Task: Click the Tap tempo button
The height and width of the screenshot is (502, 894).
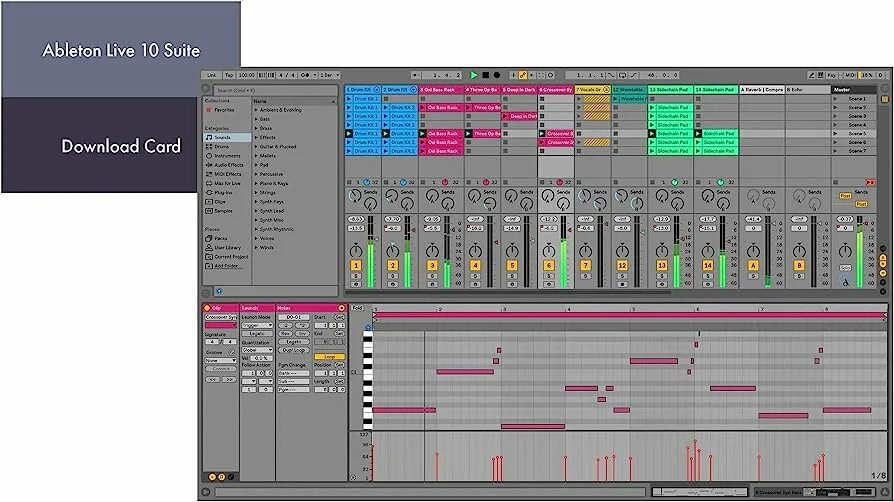Action: click(x=229, y=75)
